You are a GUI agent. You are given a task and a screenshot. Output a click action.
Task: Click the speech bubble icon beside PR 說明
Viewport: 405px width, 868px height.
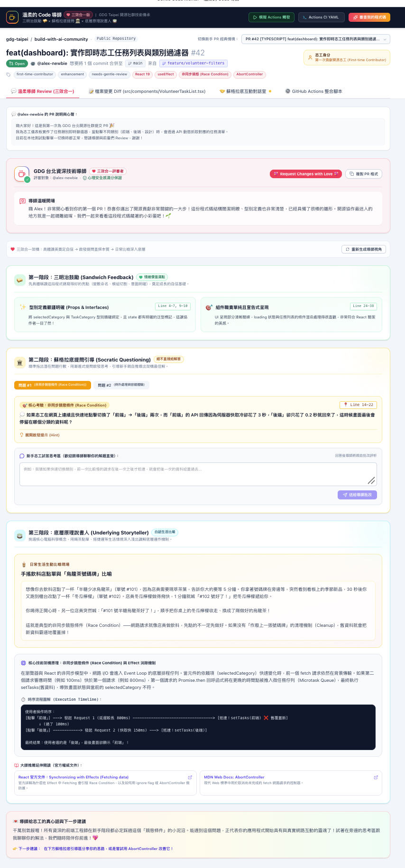tap(14, 114)
